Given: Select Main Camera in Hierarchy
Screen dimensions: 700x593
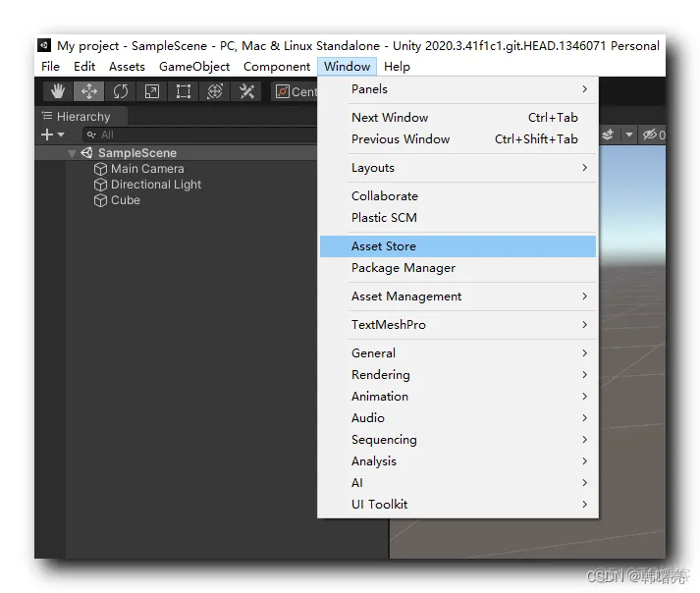Looking at the screenshot, I should (147, 169).
